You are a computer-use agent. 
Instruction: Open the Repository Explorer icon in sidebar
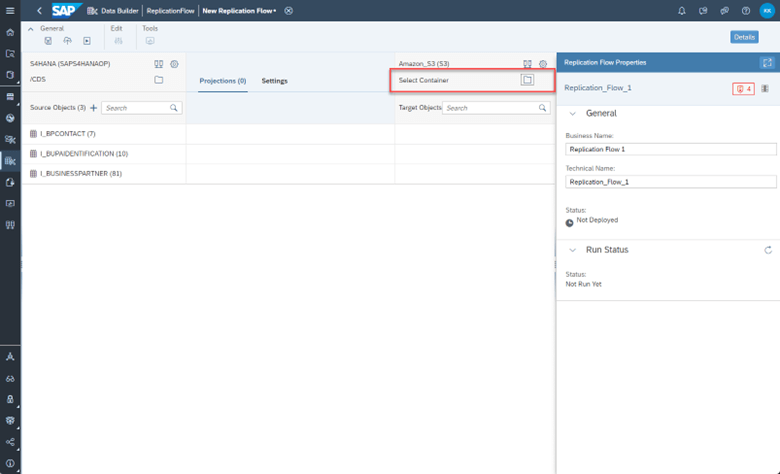(10, 54)
